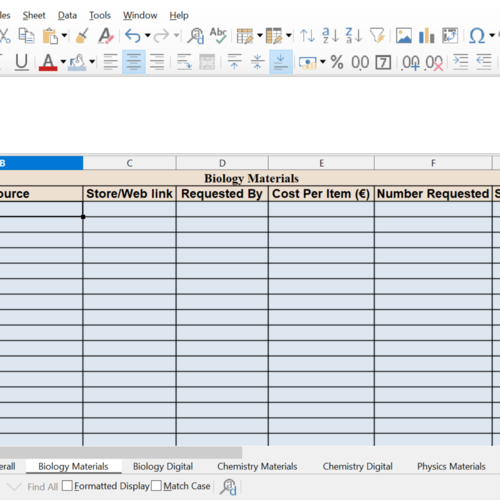Click the Sort icon with up-down arrows
The width and height of the screenshot is (500, 500).
point(307,35)
